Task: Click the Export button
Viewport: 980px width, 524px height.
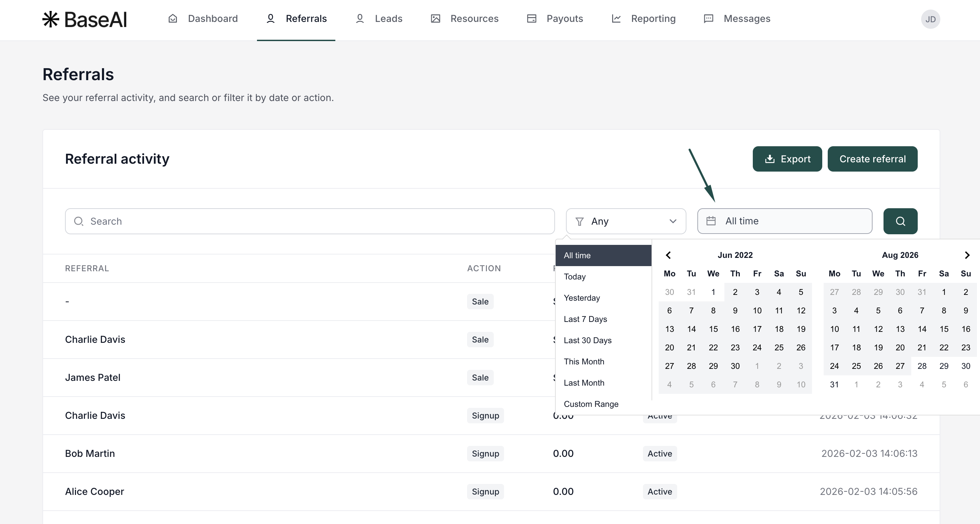Action: (787, 159)
